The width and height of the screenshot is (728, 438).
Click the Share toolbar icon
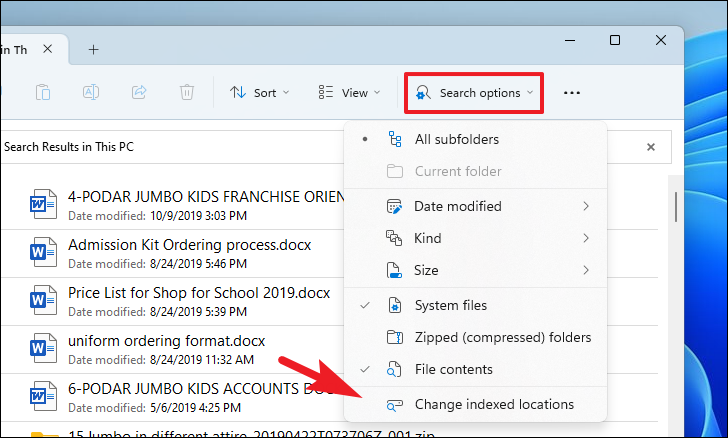click(x=139, y=92)
